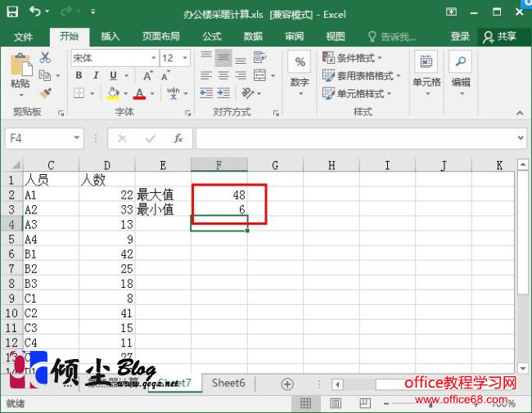Open the clipboard pane launcher in 剪贴板 group
This screenshot has width=532, height=413.
[x=61, y=113]
